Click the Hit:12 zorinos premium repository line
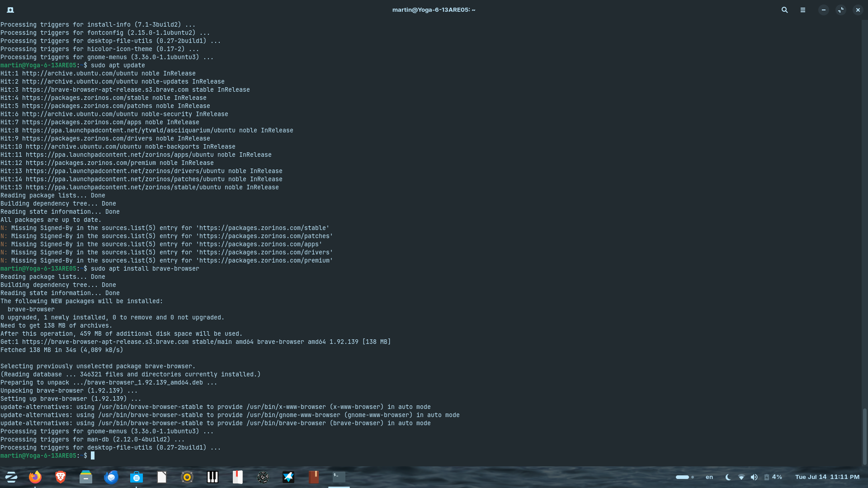868x488 pixels. (107, 163)
